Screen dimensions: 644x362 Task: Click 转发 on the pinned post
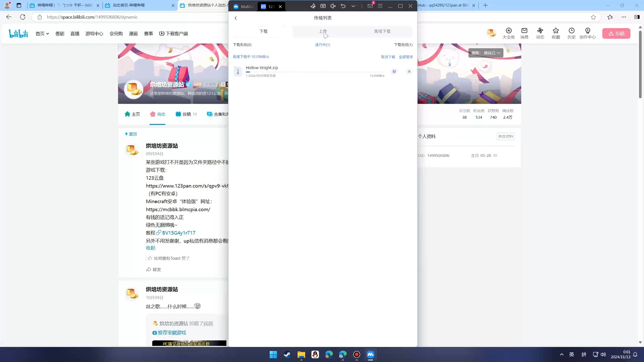point(154,270)
